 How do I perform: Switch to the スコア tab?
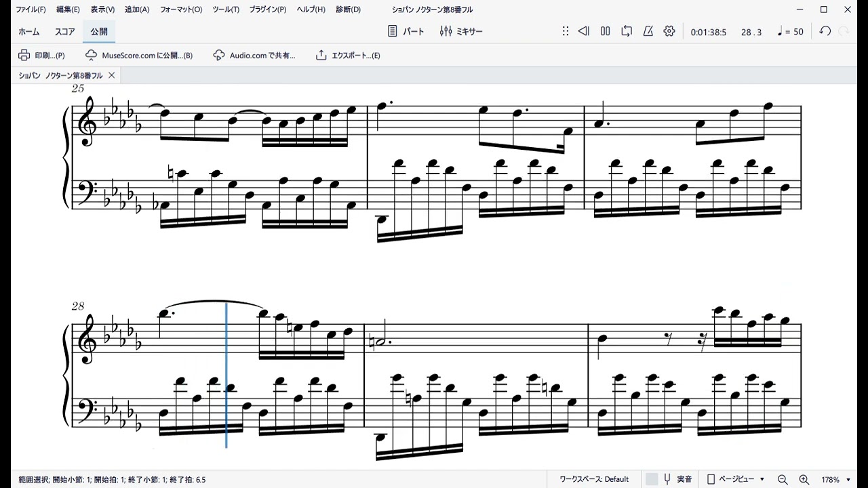pyautogui.click(x=65, y=32)
